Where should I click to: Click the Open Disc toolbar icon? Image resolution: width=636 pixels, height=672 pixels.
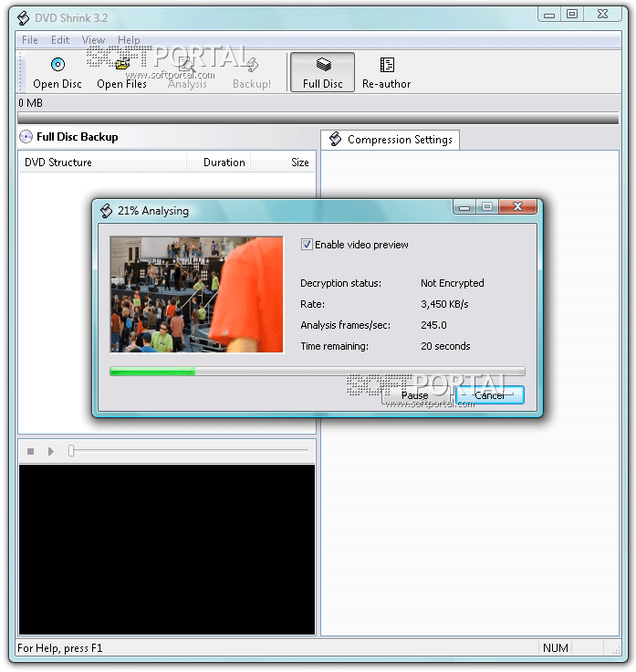point(57,65)
